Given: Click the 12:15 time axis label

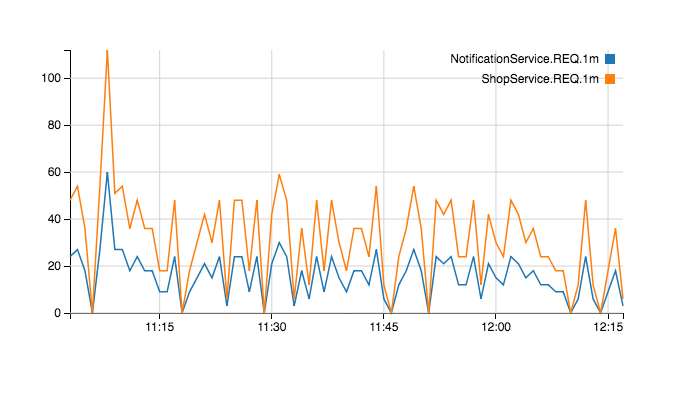Looking at the screenshot, I should click(608, 327).
